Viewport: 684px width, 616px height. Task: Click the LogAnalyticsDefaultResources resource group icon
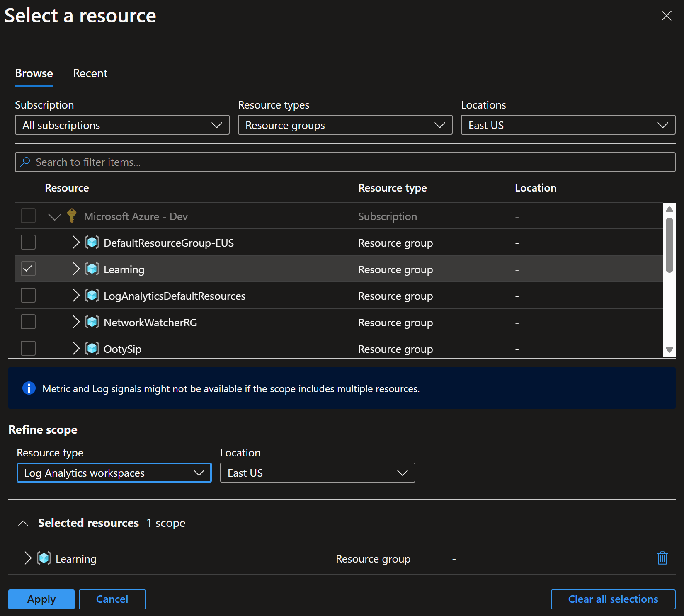pyautogui.click(x=92, y=295)
